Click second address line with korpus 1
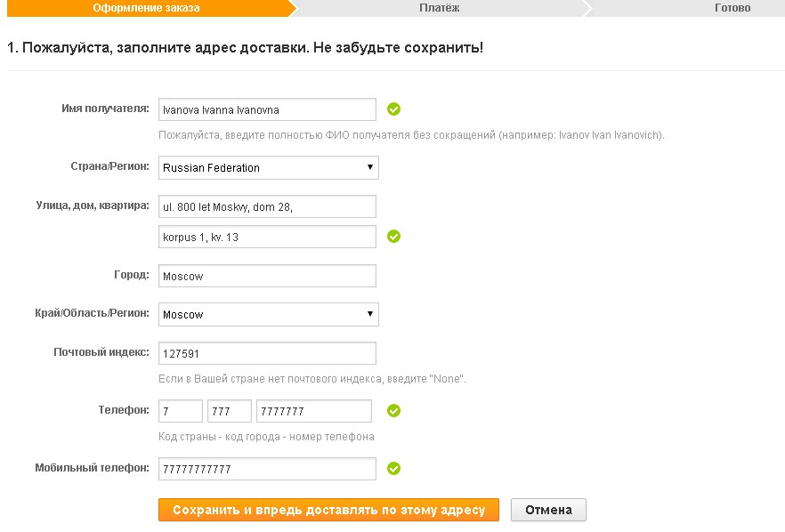Screen dimensions: 785x532 pos(267,237)
